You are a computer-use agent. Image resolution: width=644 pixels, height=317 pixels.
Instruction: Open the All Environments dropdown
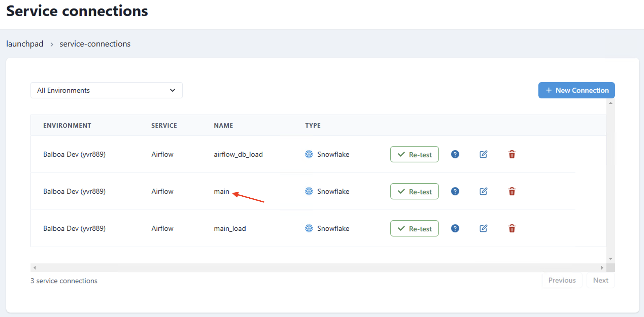(x=107, y=90)
